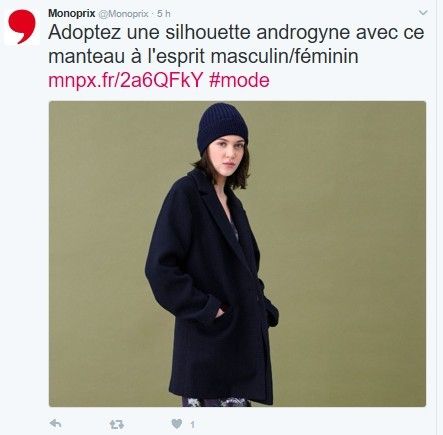Open the tweet via the 5 h timestamp

(164, 14)
